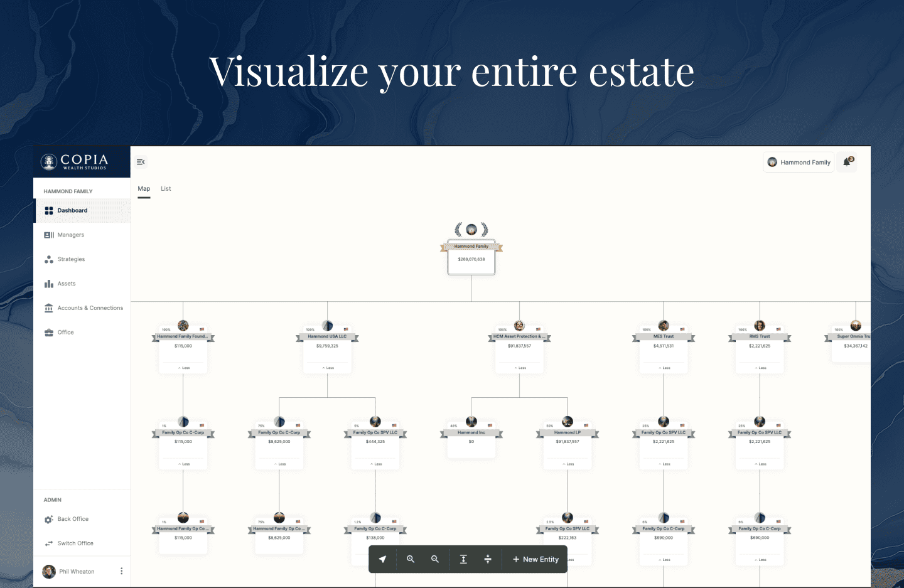Screen dimensions: 904x588
Task: Select the Map tab
Action: tap(144, 189)
